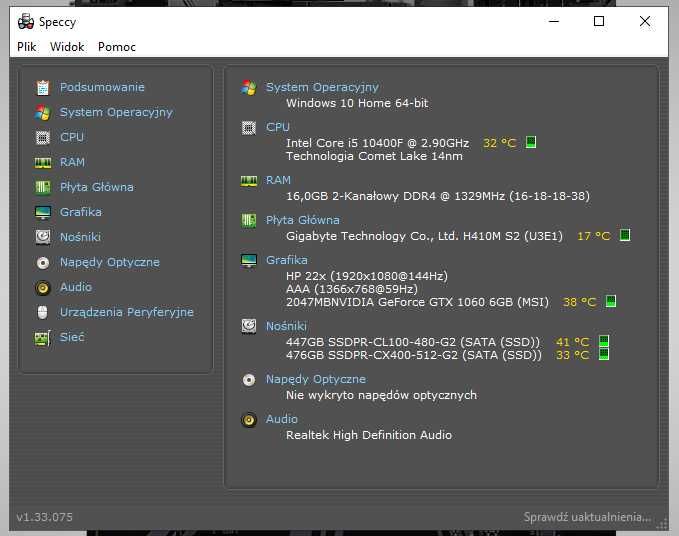Screen dimensions: 679x536
Task: Click Sprawdź uaktualnienia update link
Action: tap(587, 517)
